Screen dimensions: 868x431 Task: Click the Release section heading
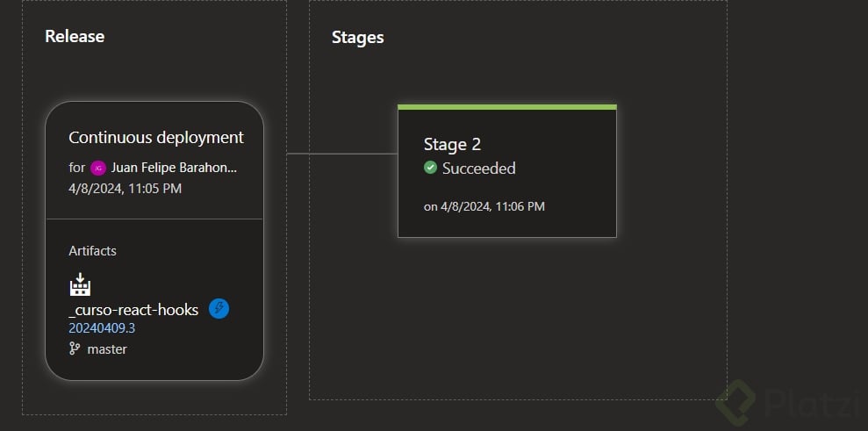[75, 36]
